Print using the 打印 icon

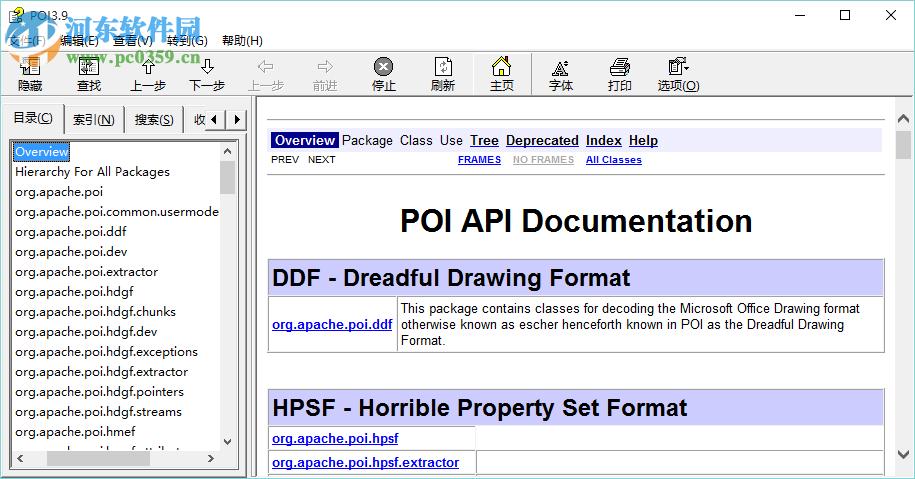(x=620, y=74)
